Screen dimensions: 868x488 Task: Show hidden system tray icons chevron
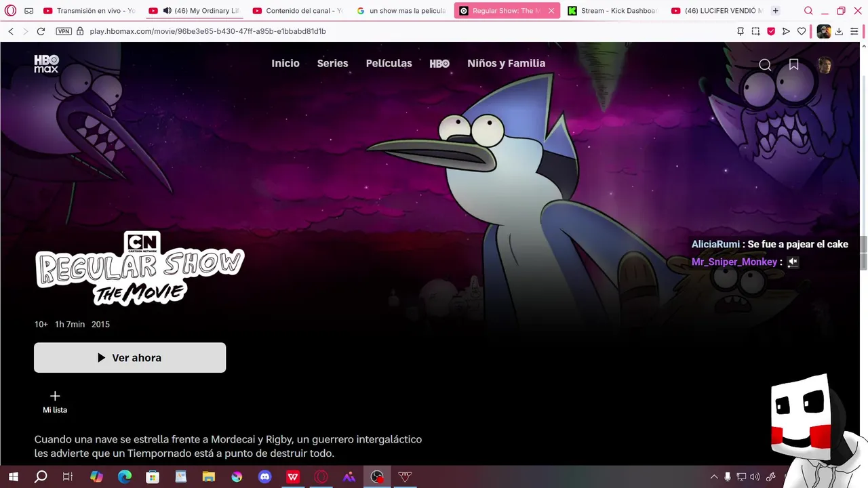(714, 477)
